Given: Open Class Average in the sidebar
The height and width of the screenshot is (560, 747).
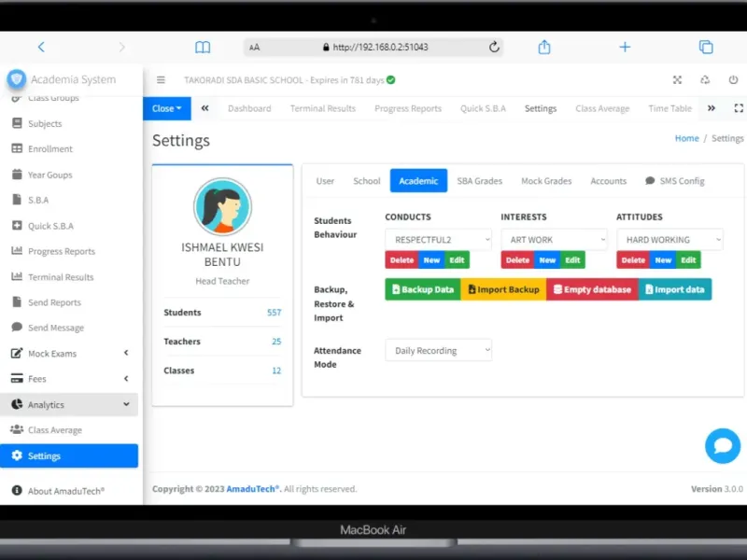Looking at the screenshot, I should pyautogui.click(x=69, y=430).
